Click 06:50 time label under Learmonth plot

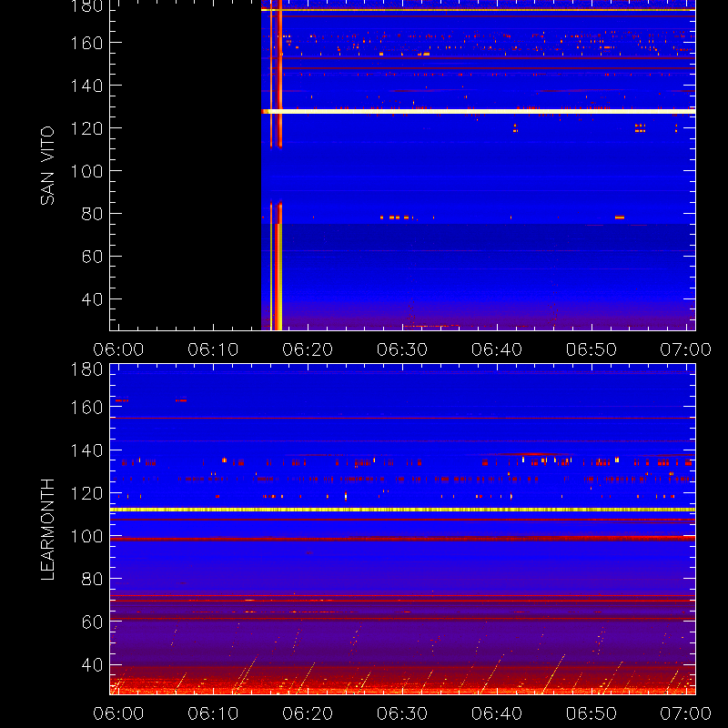[591, 713]
